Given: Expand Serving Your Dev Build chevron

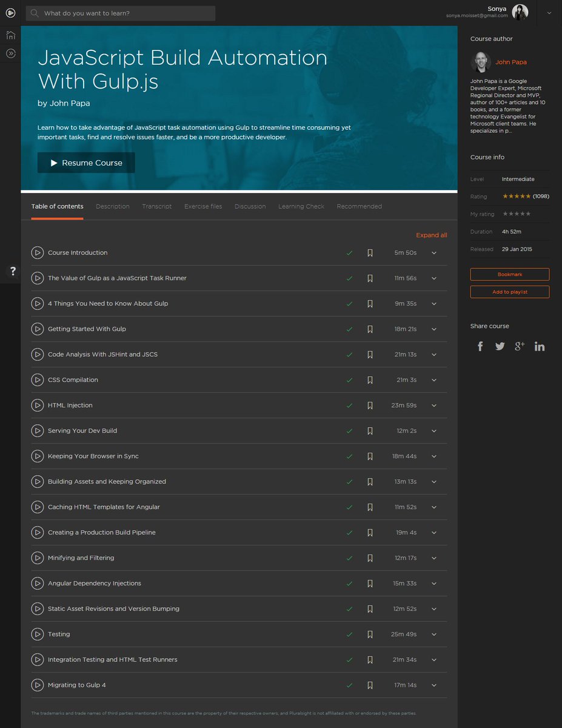Looking at the screenshot, I should [x=434, y=431].
